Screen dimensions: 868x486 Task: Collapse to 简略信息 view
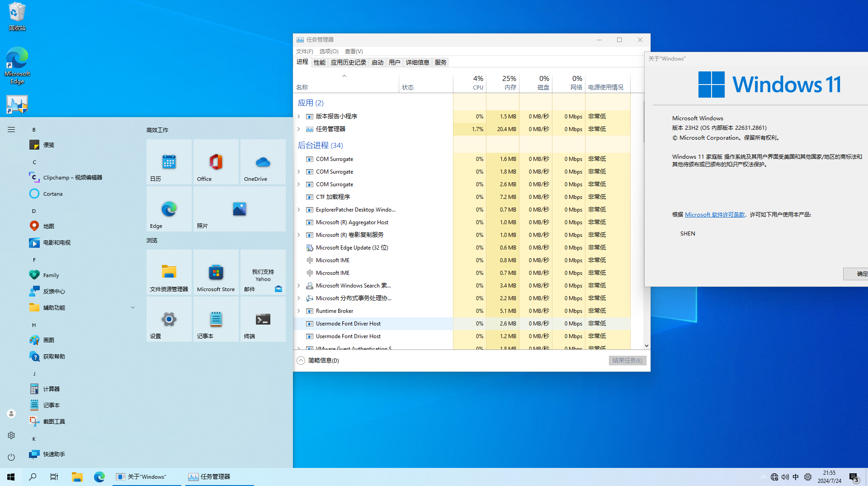(318, 360)
